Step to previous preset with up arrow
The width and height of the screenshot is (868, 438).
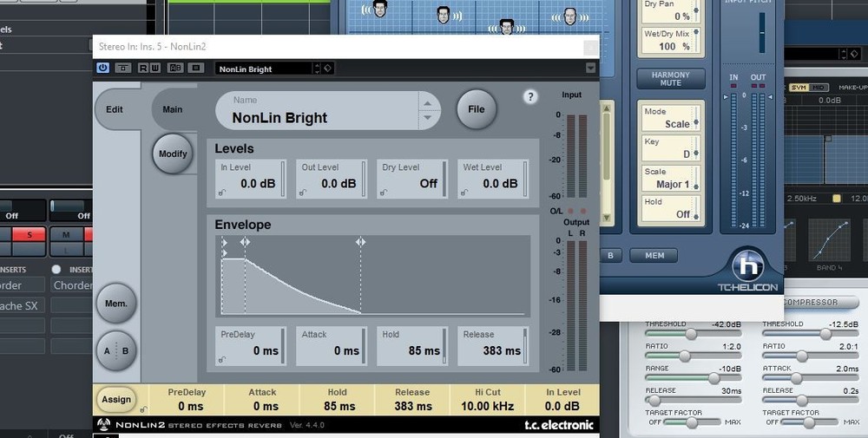(426, 102)
